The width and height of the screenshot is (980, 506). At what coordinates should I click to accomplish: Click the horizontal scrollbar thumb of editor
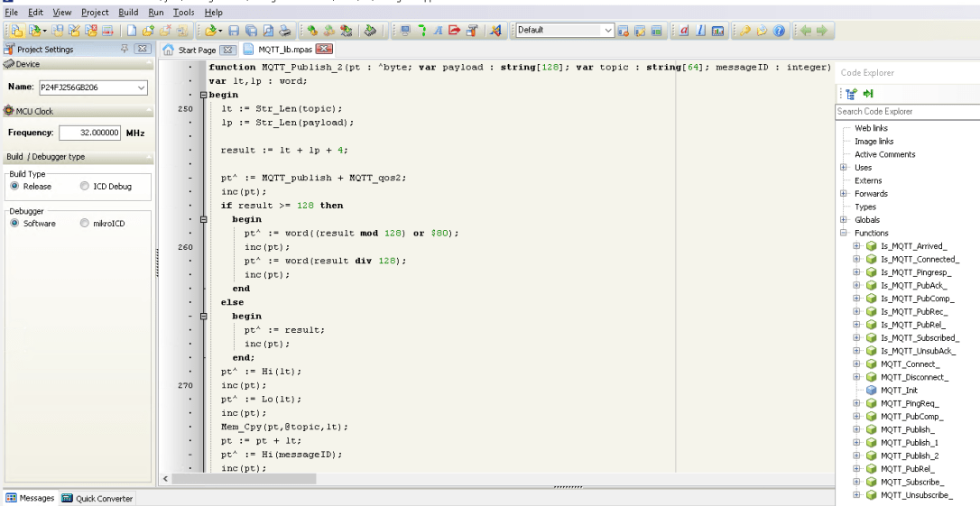pyautogui.click(x=244, y=479)
